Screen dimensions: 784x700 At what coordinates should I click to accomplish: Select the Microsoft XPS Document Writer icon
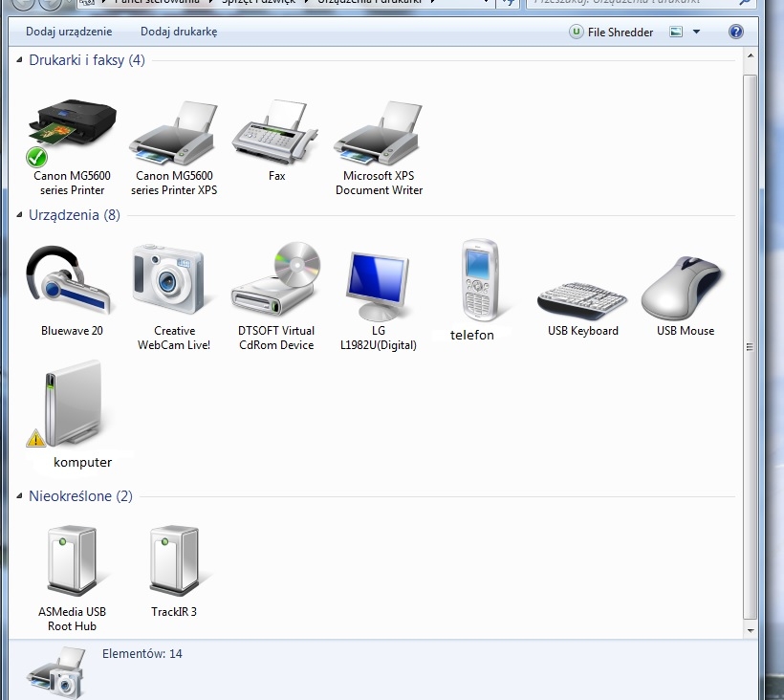[x=379, y=133]
